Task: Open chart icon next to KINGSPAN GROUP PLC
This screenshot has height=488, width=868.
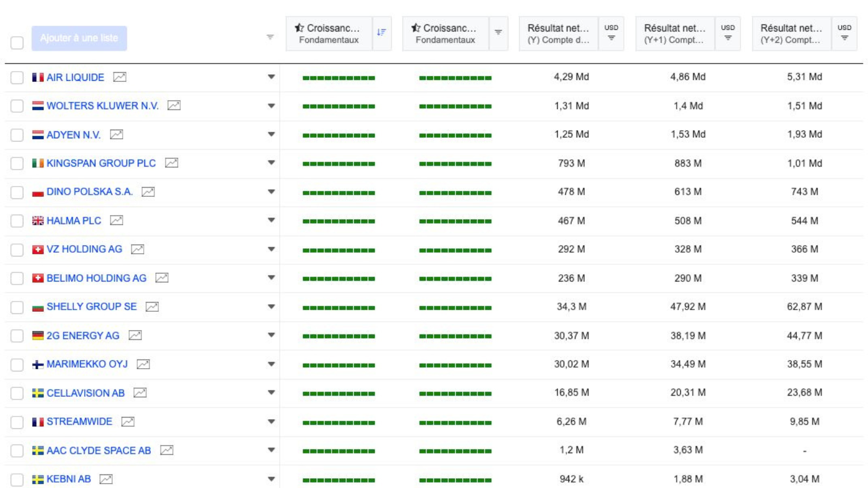Action: [171, 163]
